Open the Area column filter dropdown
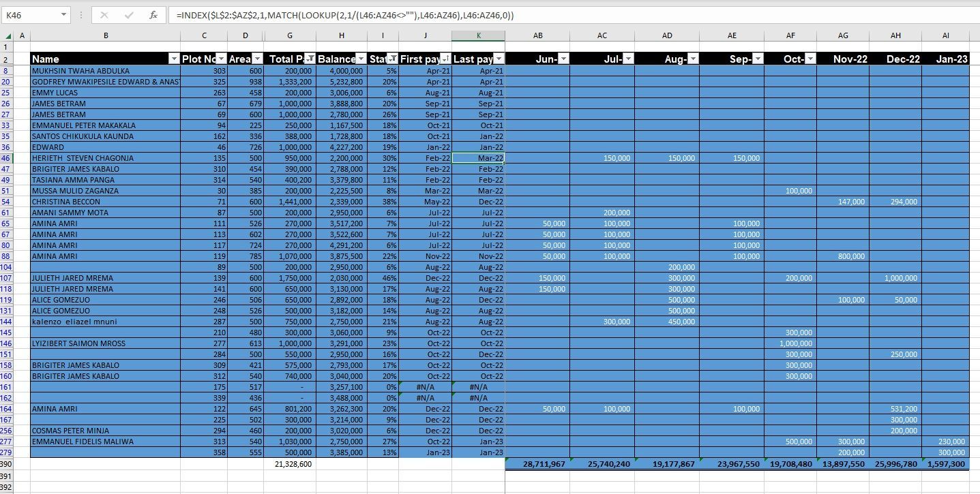 tap(257, 59)
